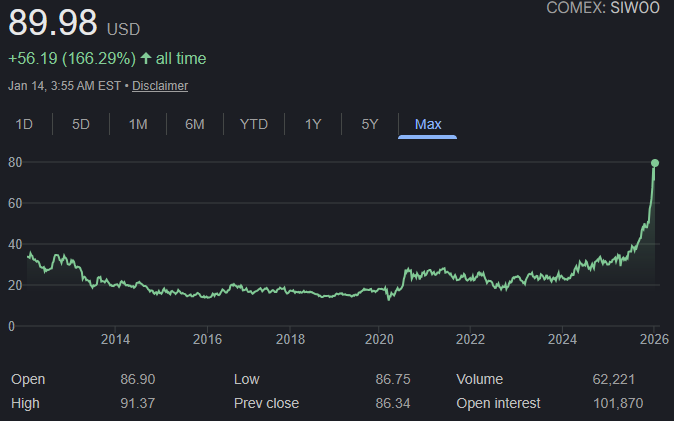
Task: Click the 60 y-axis label
Action: coord(15,203)
